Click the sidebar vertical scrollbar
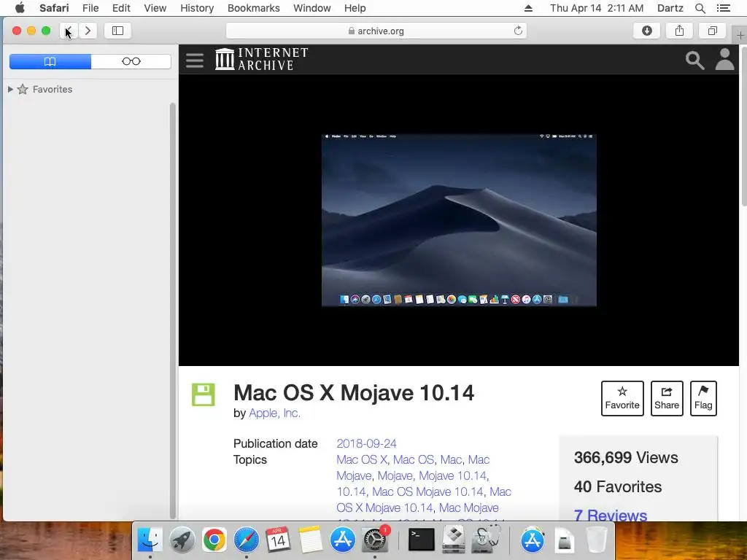 tap(172, 309)
